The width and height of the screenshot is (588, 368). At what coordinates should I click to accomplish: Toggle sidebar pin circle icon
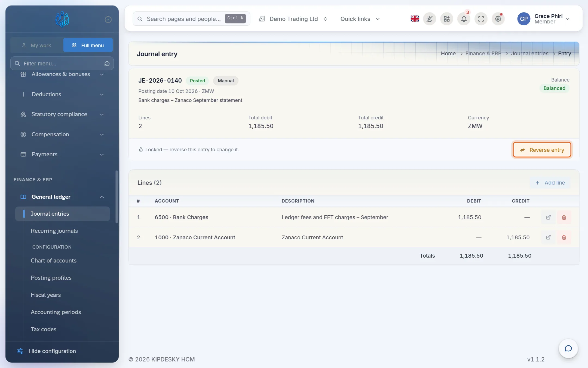(x=108, y=19)
